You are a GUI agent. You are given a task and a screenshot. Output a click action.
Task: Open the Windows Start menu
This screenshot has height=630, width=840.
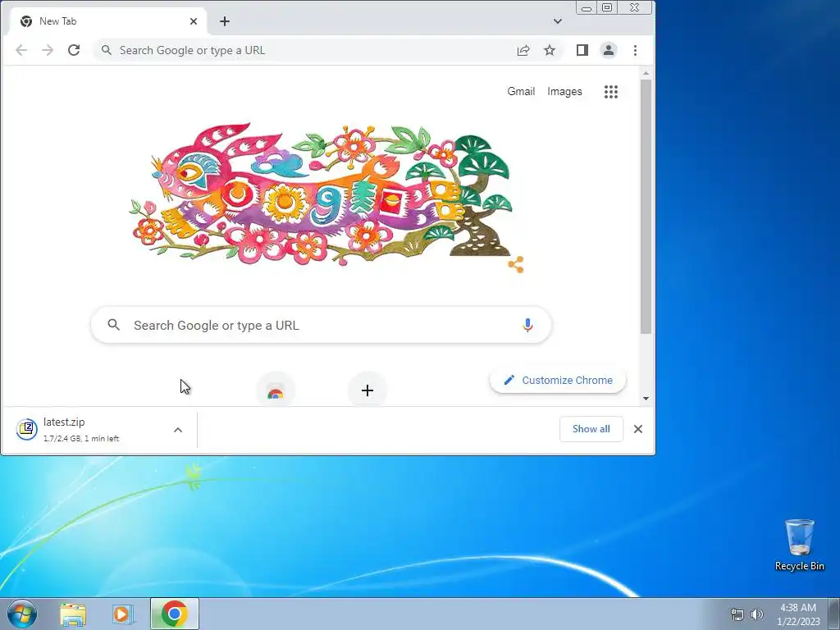[x=22, y=614]
